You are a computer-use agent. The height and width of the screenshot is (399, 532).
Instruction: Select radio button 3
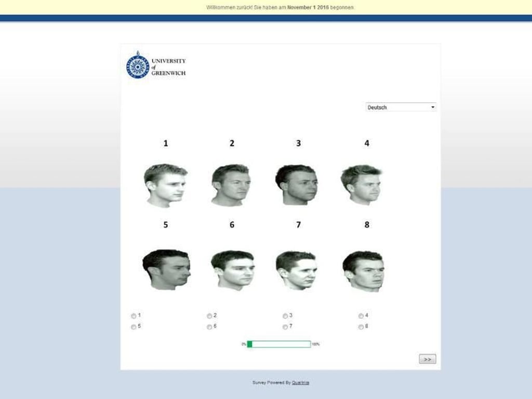pos(285,315)
